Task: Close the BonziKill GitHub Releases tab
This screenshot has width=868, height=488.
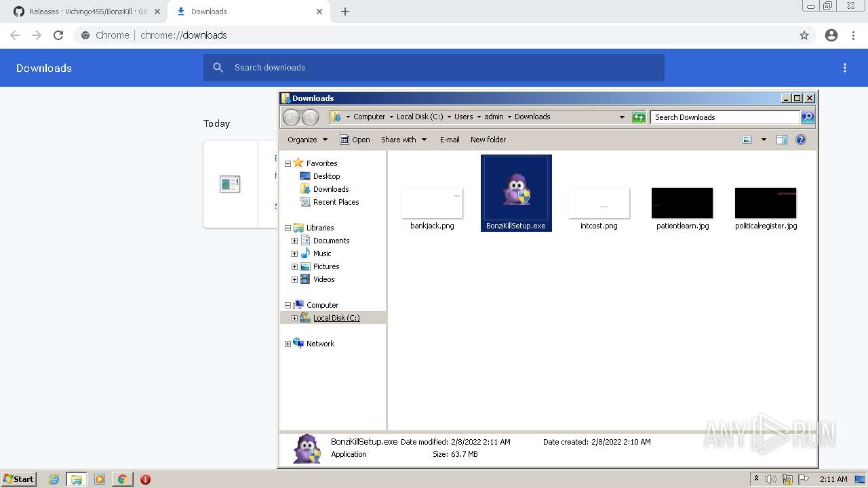Action: (157, 12)
